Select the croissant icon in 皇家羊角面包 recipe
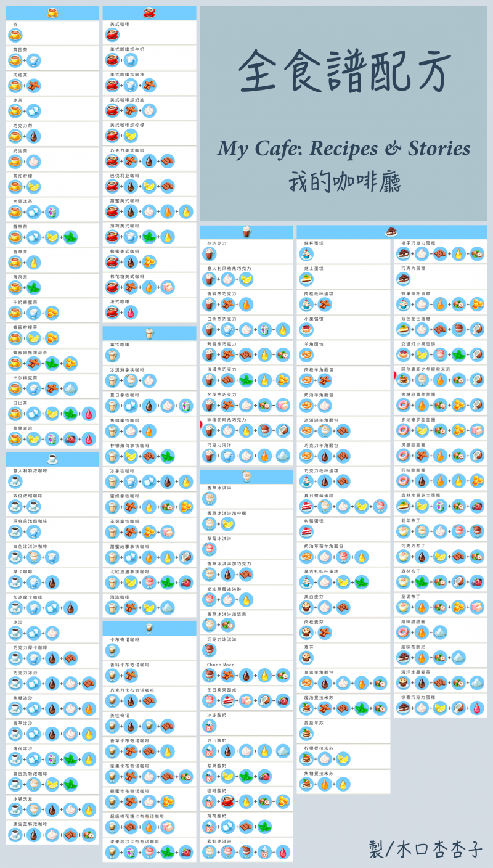This screenshot has height=868, width=493. 306,683
